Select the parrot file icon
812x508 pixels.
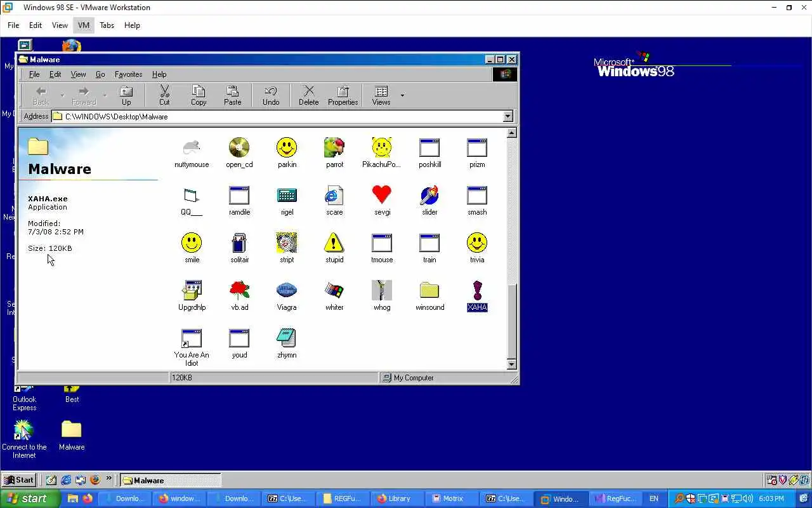pos(334,147)
